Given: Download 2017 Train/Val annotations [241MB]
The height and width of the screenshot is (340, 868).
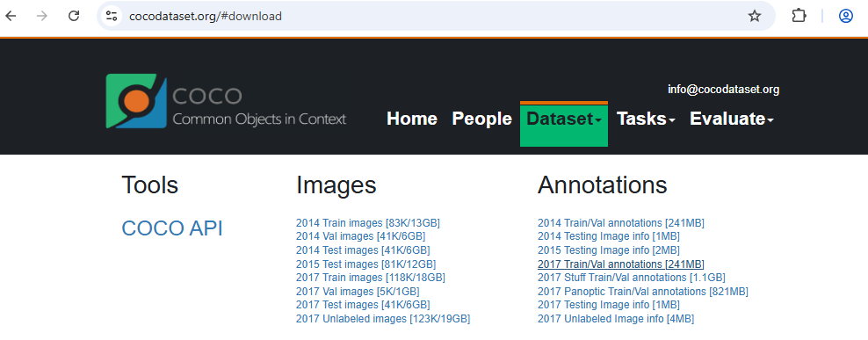Looking at the screenshot, I should [x=621, y=264].
